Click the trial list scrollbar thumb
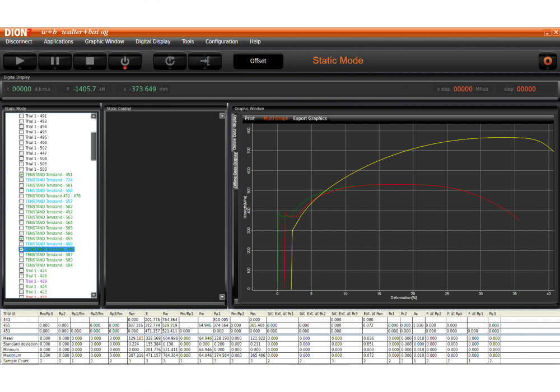 point(94,146)
